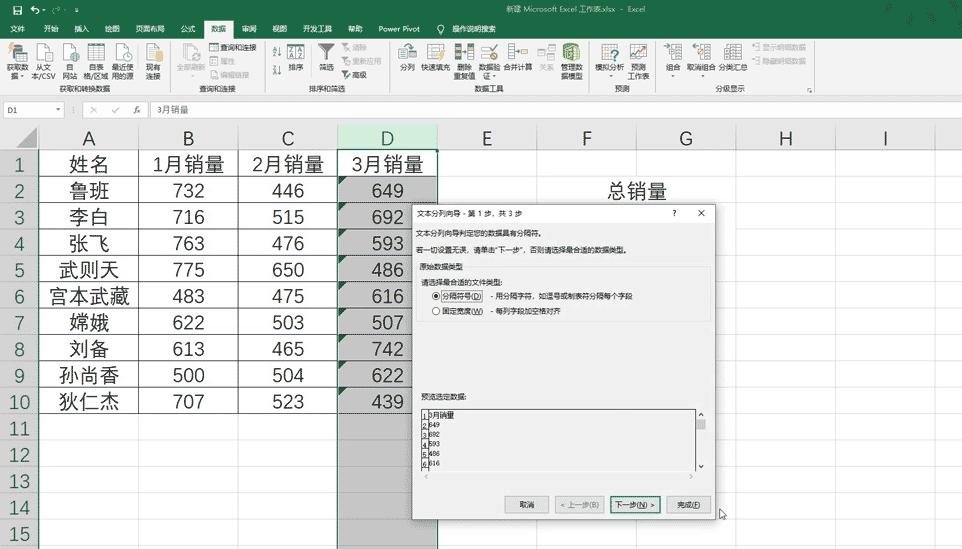This screenshot has width=962, height=549.
Task: Click the sort ascending A-Z icon
Action: coord(277,52)
